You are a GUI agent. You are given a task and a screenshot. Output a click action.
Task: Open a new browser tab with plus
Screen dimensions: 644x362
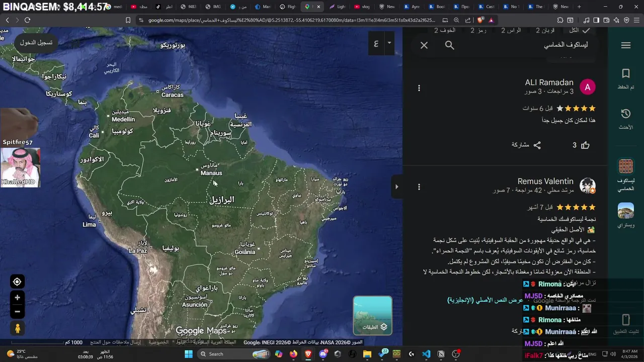point(579,7)
